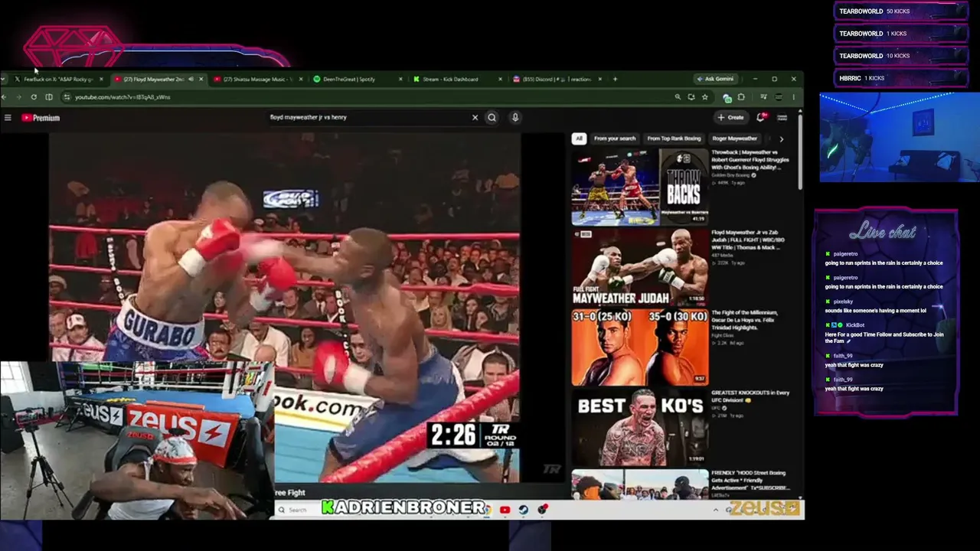Bookmark this page with the star

[705, 97]
